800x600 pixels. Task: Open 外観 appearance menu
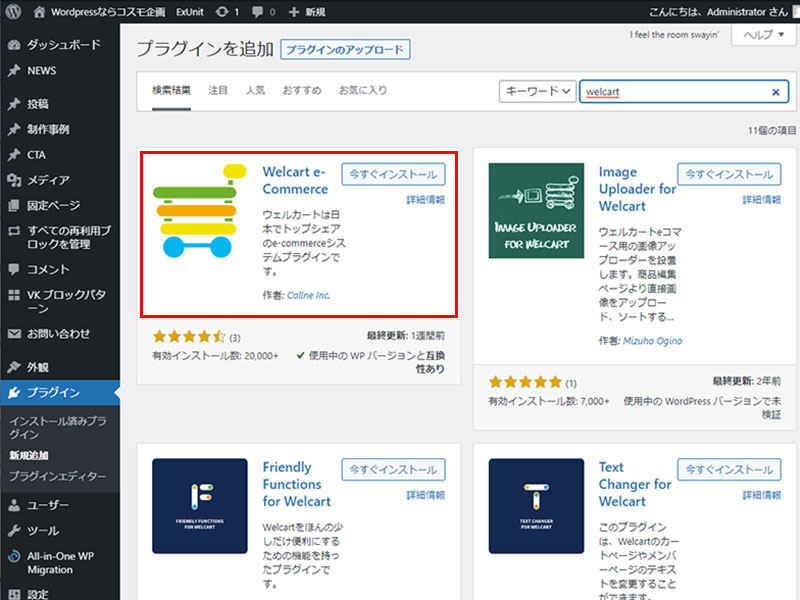[38, 366]
